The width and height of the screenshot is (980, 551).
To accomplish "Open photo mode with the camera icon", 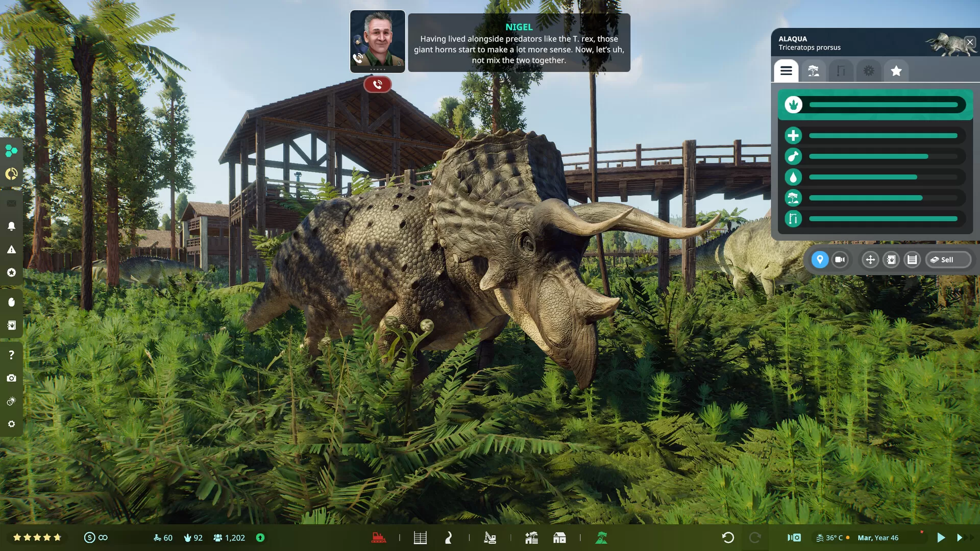I will point(11,378).
